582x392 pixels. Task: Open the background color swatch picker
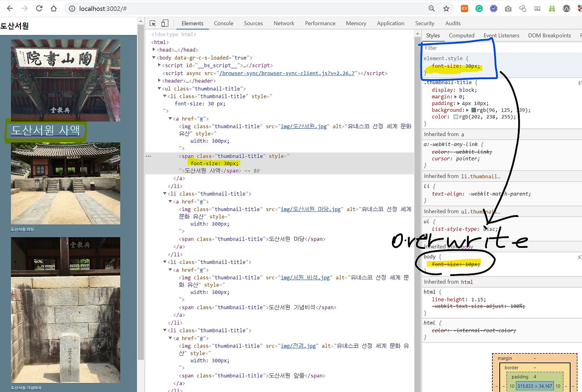point(474,110)
